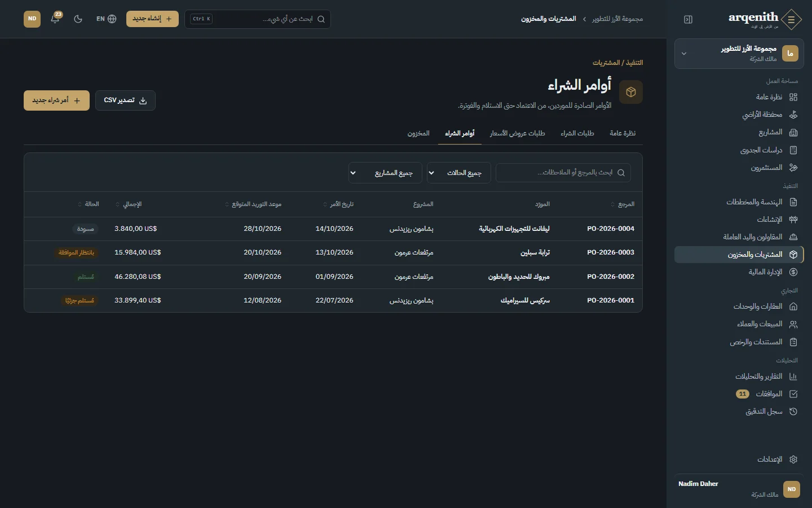The image size is (812, 508).
Task: Click the ND avatar in top bar
Action: click(32, 19)
